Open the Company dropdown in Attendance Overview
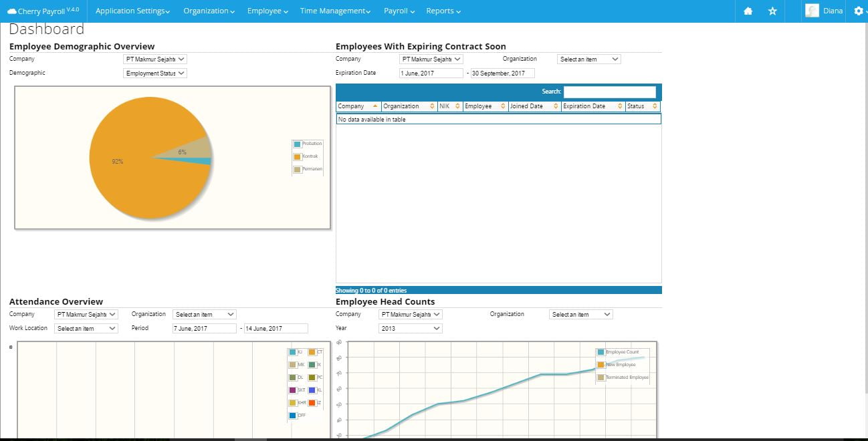Image resolution: width=868 pixels, height=441 pixels. point(86,314)
